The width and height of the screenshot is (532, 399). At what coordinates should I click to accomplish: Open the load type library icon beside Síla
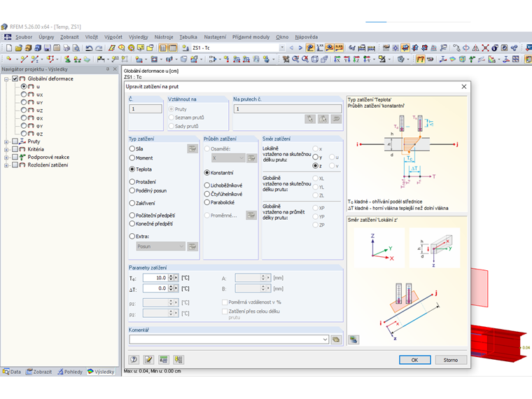[x=192, y=149]
